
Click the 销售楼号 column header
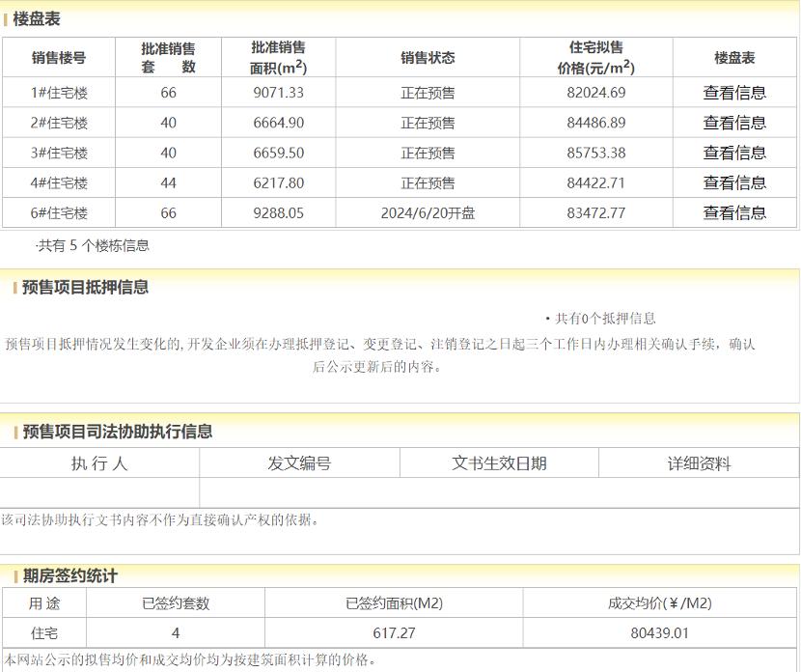point(59,57)
